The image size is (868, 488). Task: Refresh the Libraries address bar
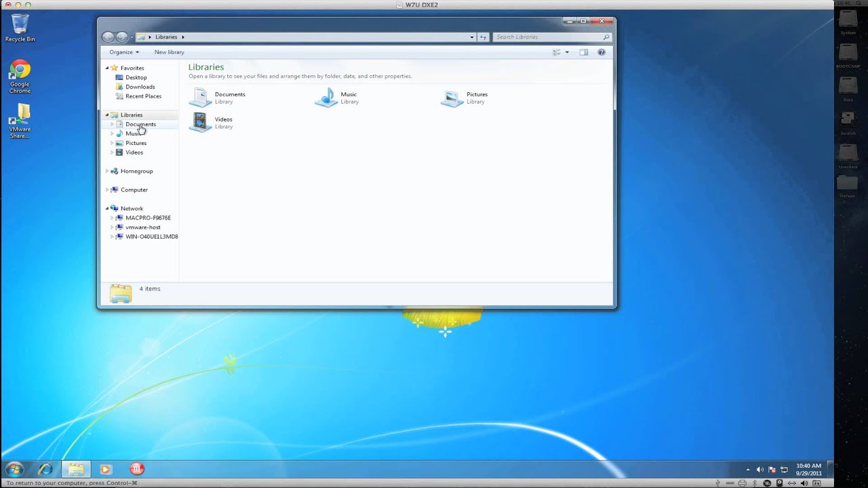coord(483,37)
